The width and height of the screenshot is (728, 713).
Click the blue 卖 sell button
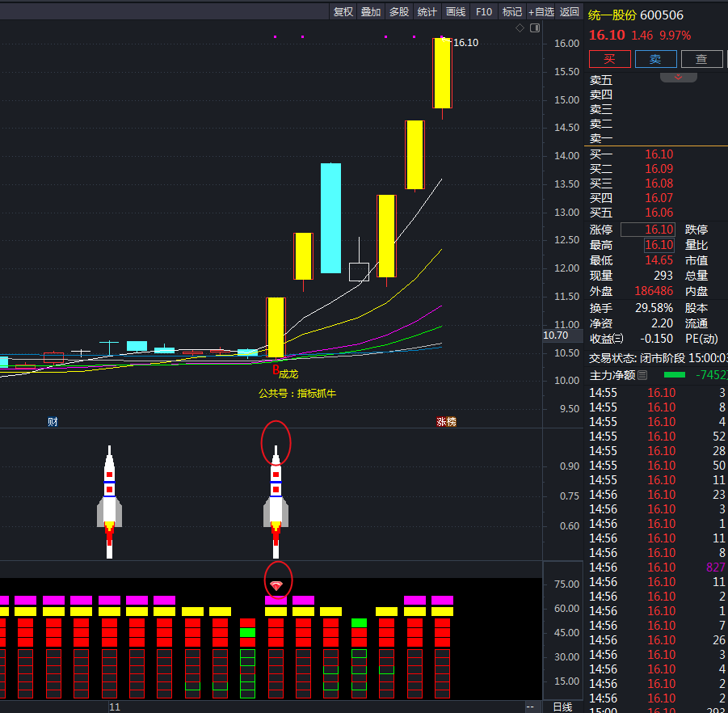pyautogui.click(x=655, y=59)
